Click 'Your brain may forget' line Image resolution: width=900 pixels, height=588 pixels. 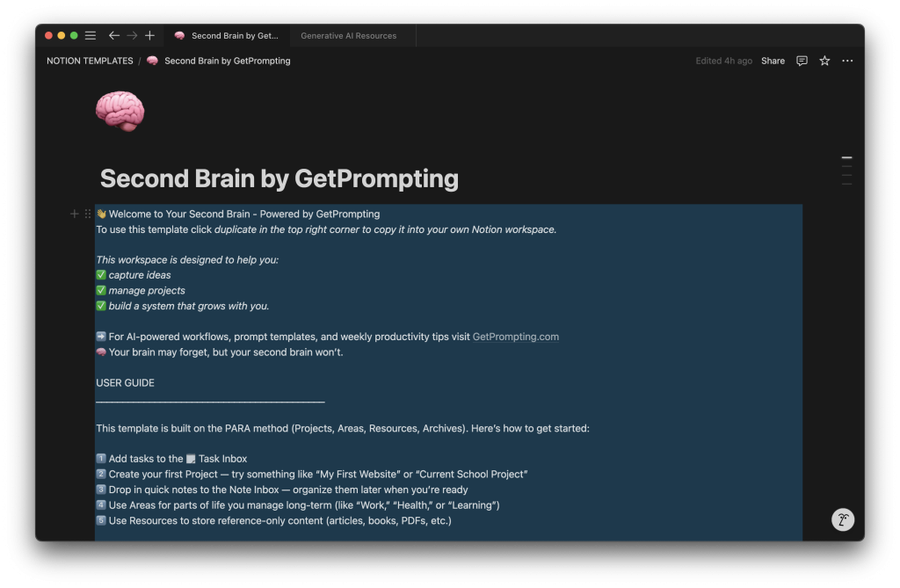coord(220,352)
